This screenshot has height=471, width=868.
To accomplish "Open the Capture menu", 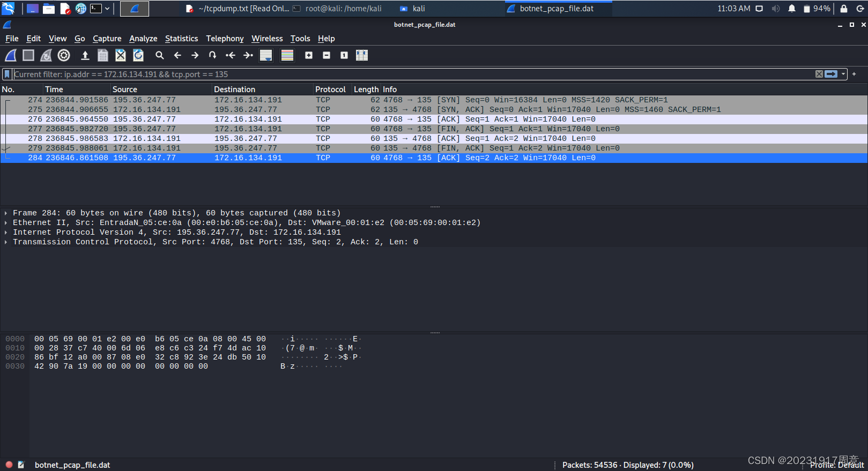I will point(107,39).
